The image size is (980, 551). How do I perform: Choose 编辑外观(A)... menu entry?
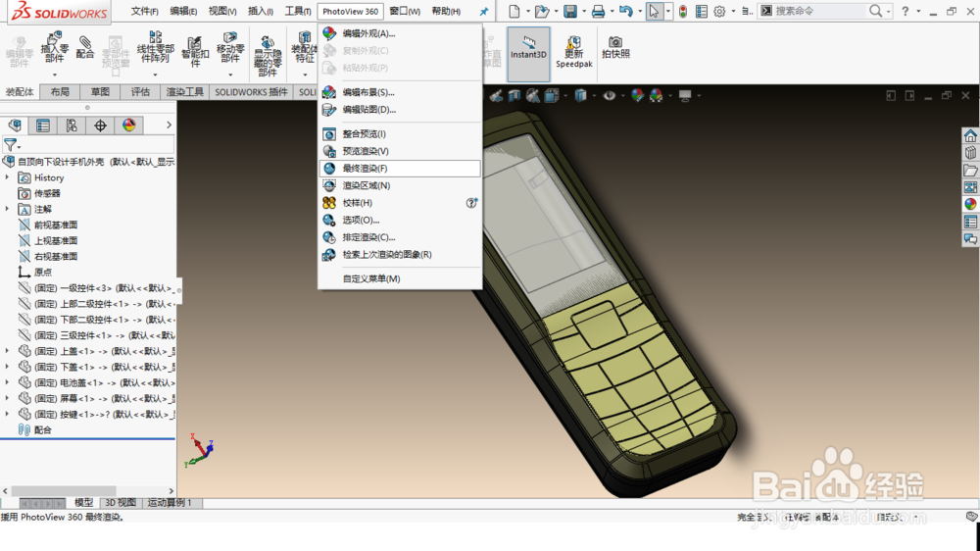coord(400,33)
